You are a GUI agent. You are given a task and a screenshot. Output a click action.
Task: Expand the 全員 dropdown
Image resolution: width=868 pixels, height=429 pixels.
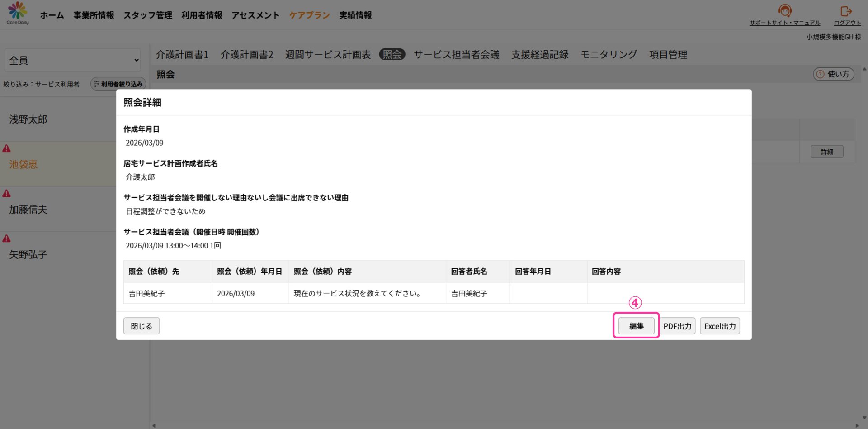click(73, 60)
